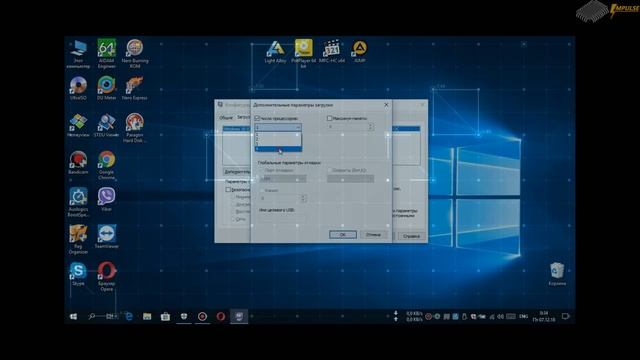Launch the Google Chrome desktop shortcut
The width and height of the screenshot is (640, 360).
pos(107,165)
